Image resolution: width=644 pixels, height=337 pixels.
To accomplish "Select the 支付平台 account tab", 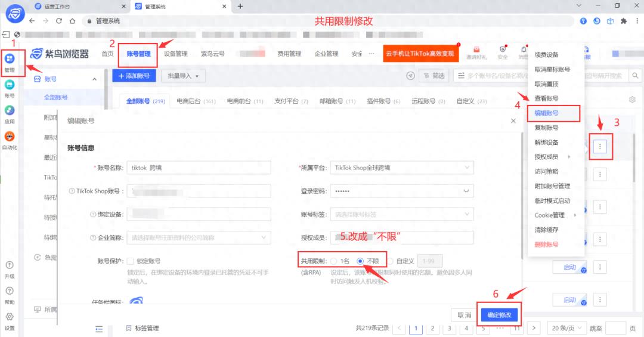I will 291,101.
